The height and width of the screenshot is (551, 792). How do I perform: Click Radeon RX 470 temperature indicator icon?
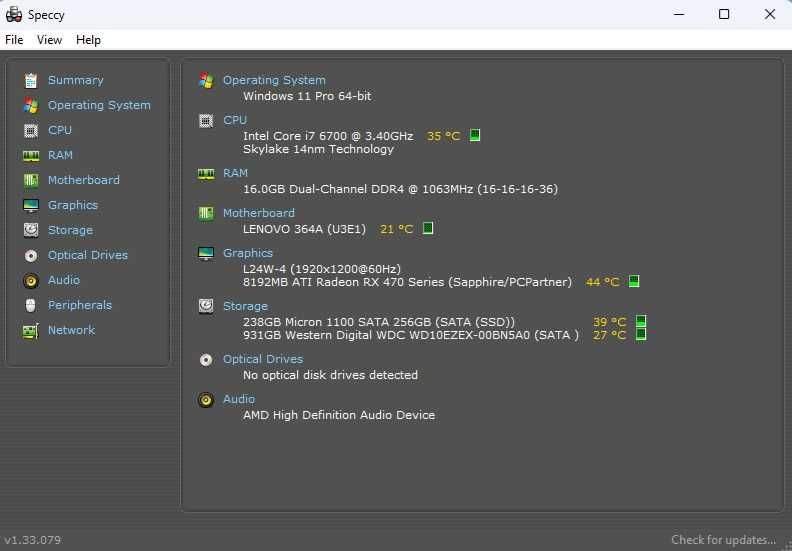(634, 281)
